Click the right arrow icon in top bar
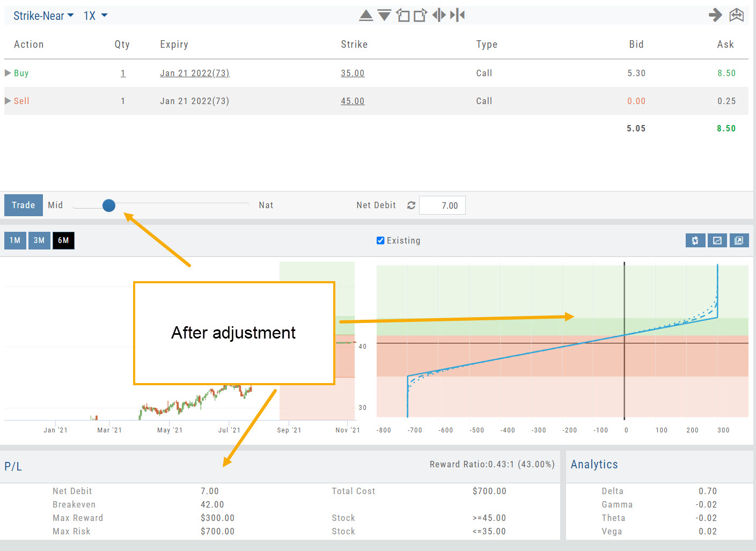Screen dimensions: 756x551 [715, 15]
